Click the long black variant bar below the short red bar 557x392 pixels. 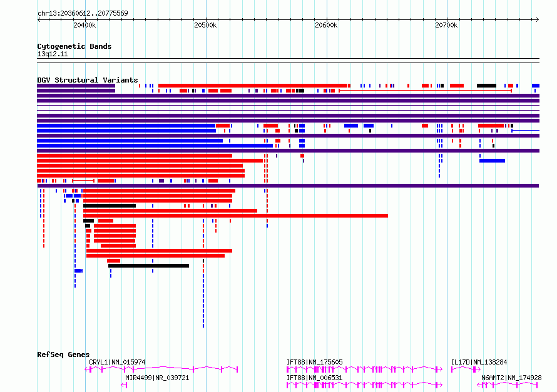click(148, 266)
